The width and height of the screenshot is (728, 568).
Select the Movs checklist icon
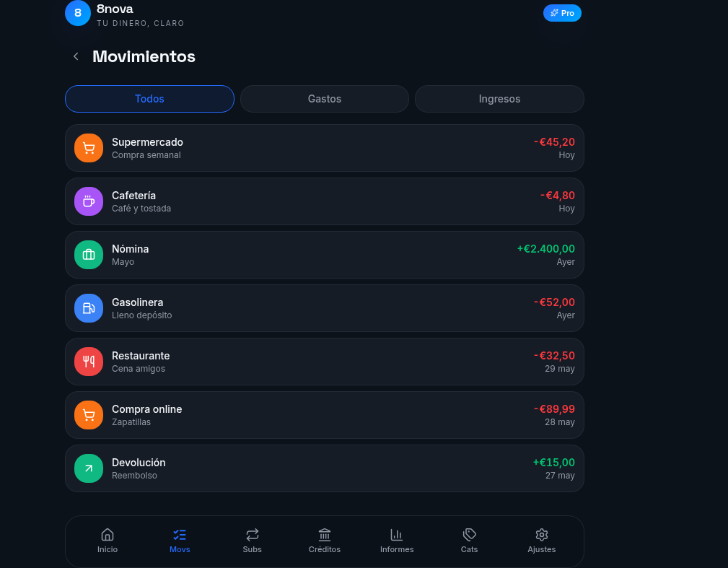[x=180, y=535]
